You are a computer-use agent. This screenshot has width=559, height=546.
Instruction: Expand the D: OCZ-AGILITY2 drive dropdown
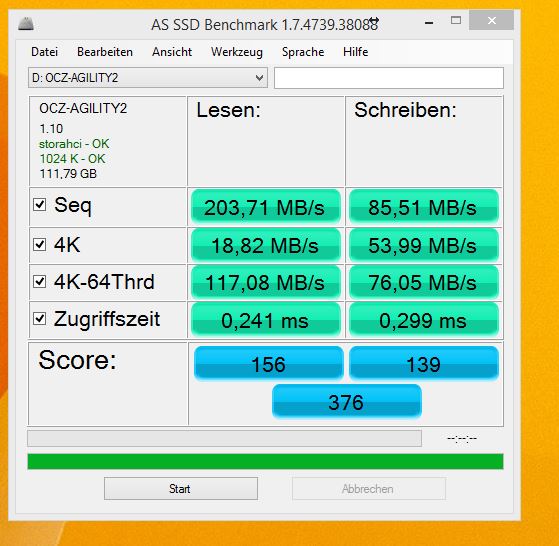coord(148,78)
